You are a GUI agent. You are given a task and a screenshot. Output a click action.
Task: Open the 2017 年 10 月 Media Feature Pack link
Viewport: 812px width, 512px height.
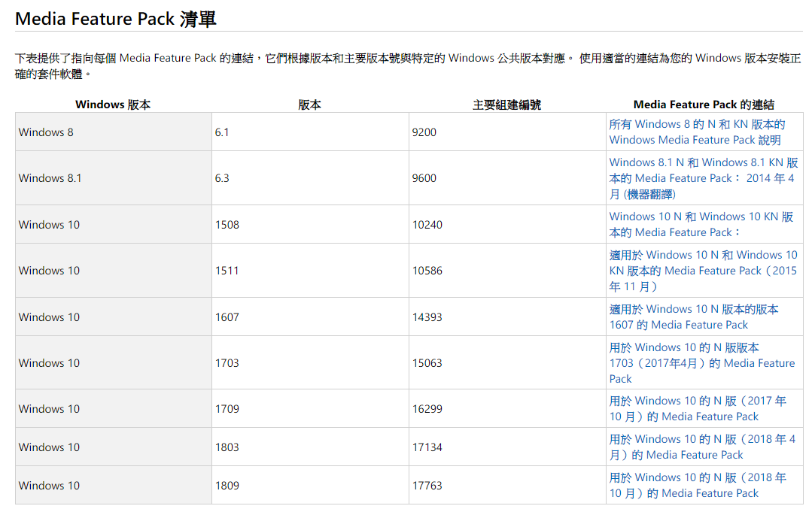tap(698, 408)
